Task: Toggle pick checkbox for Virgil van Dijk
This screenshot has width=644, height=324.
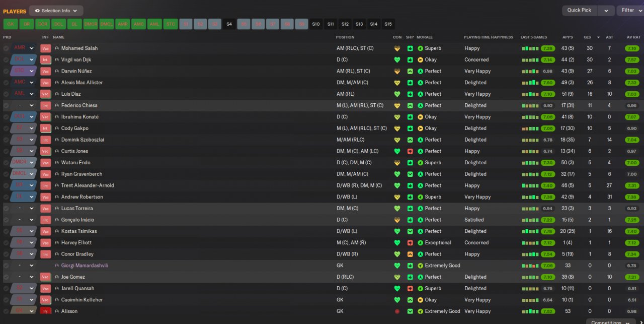Action: pyautogui.click(x=6, y=60)
